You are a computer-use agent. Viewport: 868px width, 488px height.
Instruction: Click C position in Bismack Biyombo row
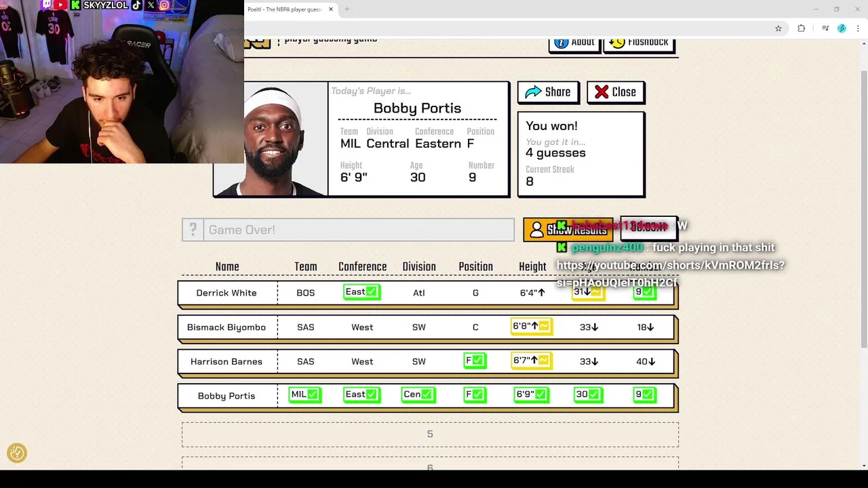(x=475, y=327)
